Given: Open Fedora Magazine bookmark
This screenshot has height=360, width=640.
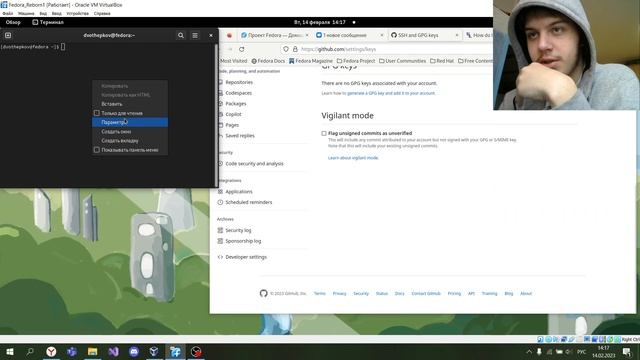Looking at the screenshot, I should click(311, 61).
